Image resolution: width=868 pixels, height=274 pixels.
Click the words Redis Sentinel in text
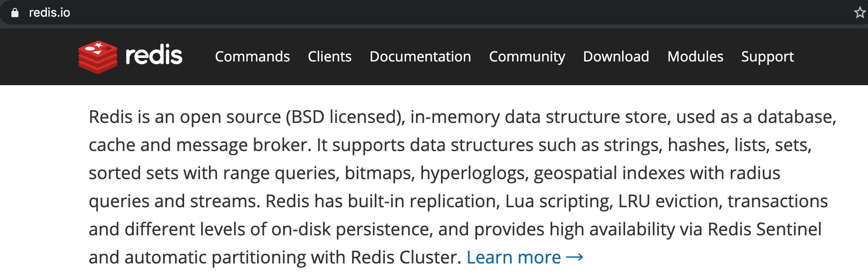[765, 229]
